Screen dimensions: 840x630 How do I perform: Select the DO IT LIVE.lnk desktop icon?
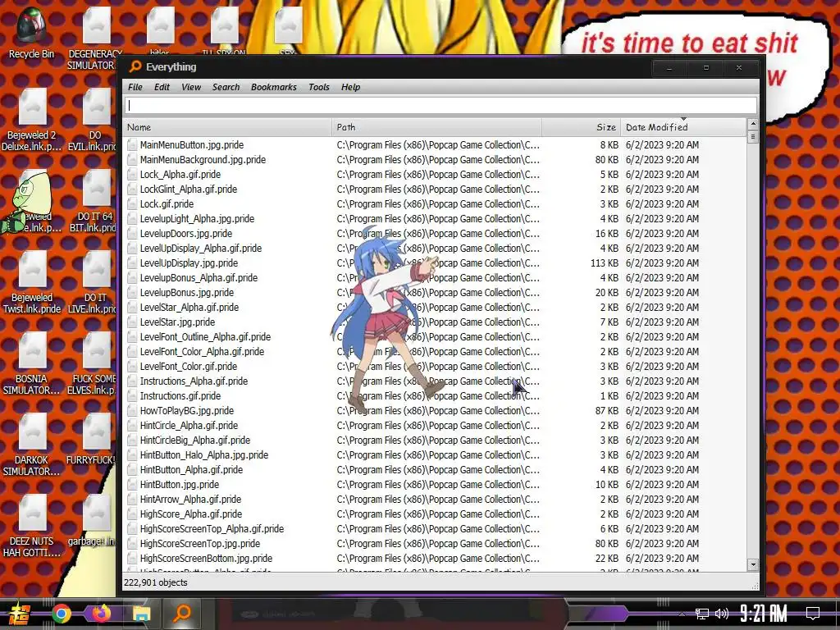tap(95, 282)
